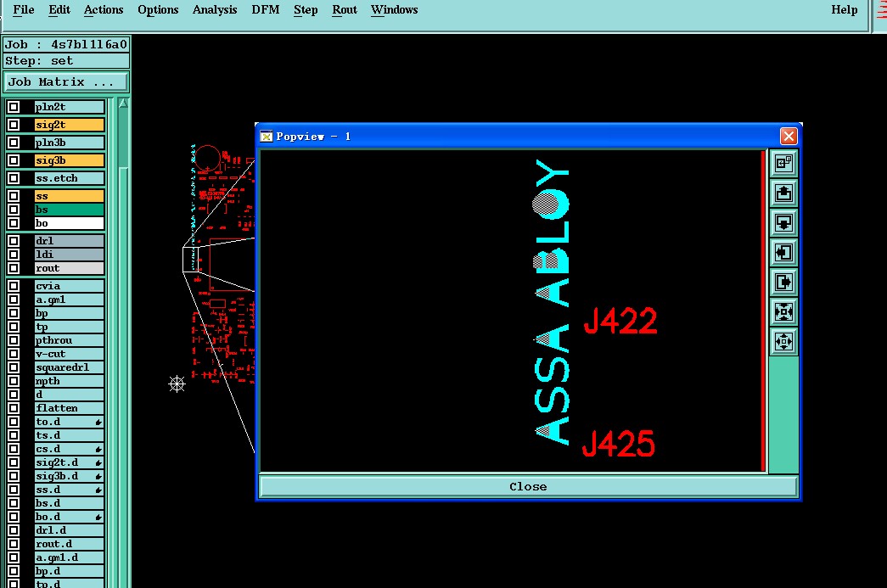Open the Rout menu
This screenshot has height=588, width=887.
[345, 9]
